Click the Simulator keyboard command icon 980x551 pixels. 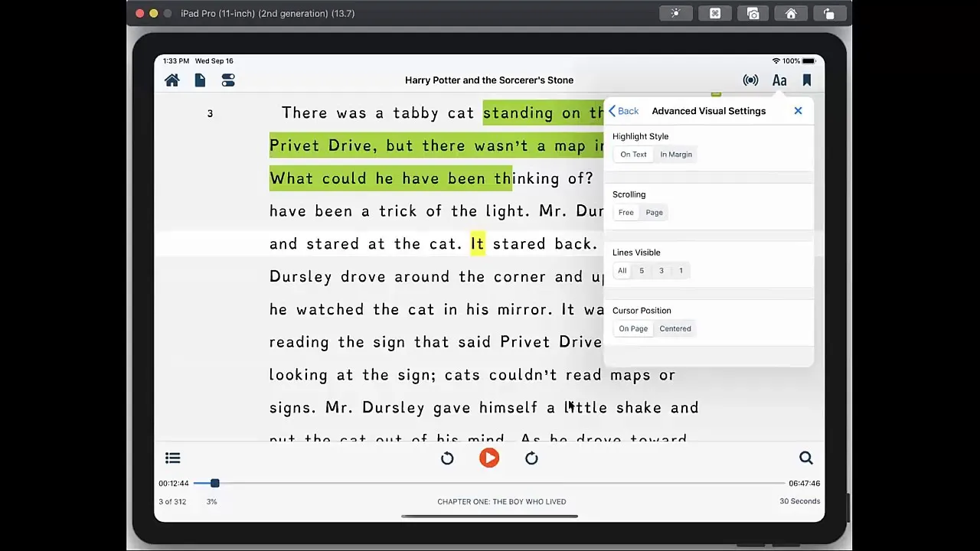[714, 14]
